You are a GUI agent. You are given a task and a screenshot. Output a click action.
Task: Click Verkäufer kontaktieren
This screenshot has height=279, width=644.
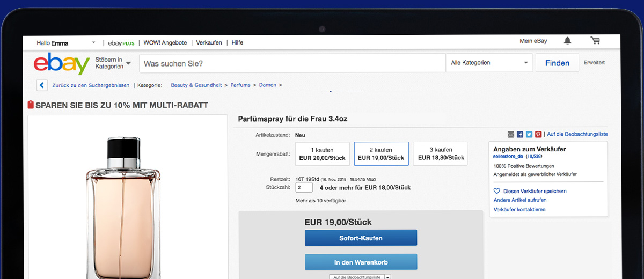click(519, 209)
